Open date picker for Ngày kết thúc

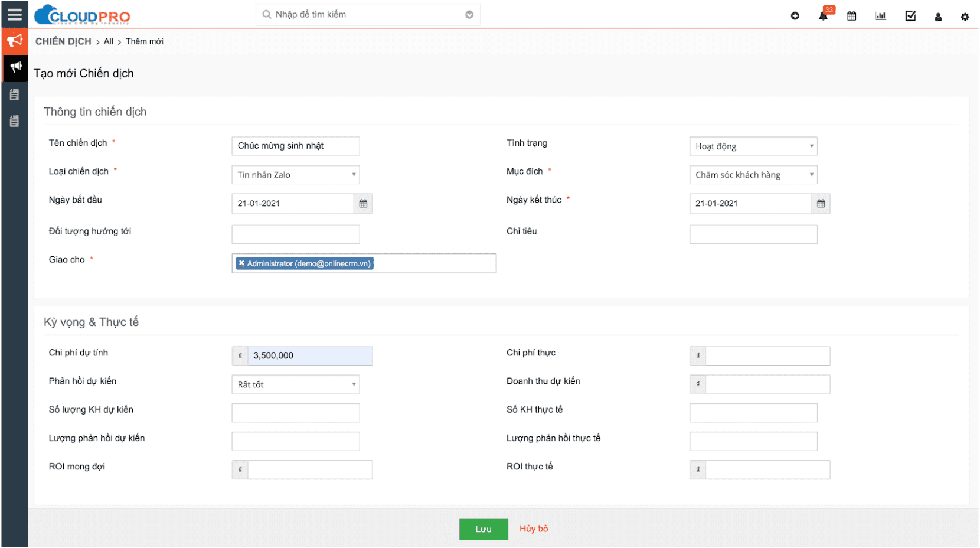pyautogui.click(x=821, y=204)
